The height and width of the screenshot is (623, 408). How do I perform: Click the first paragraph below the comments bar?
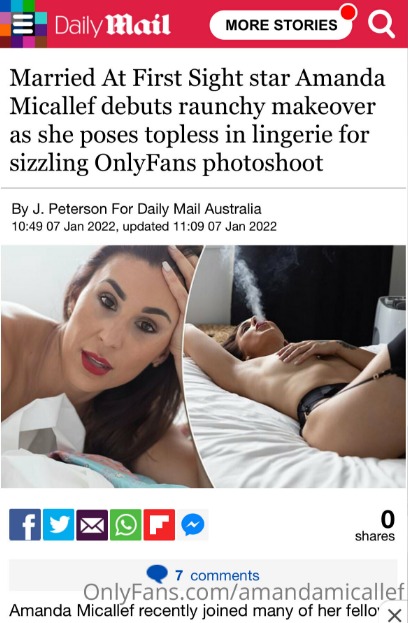tap(195, 611)
